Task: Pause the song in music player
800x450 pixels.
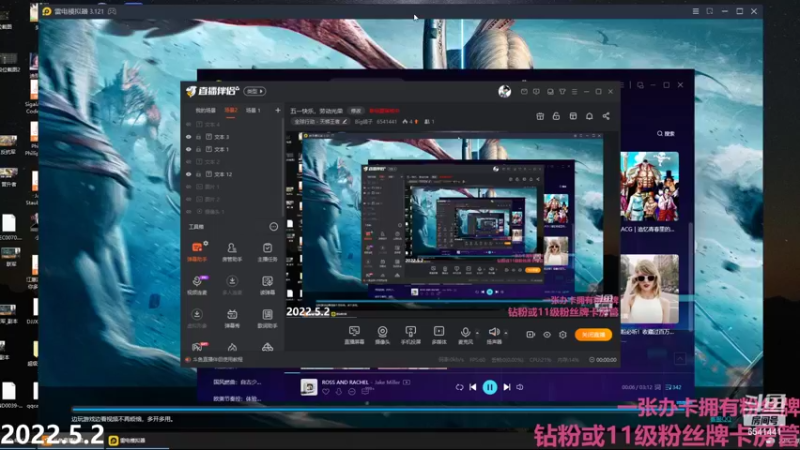Action: click(x=489, y=387)
